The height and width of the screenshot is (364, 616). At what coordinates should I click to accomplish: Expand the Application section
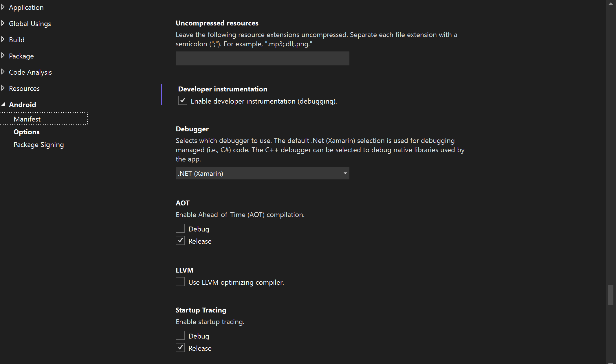[x=3, y=7]
